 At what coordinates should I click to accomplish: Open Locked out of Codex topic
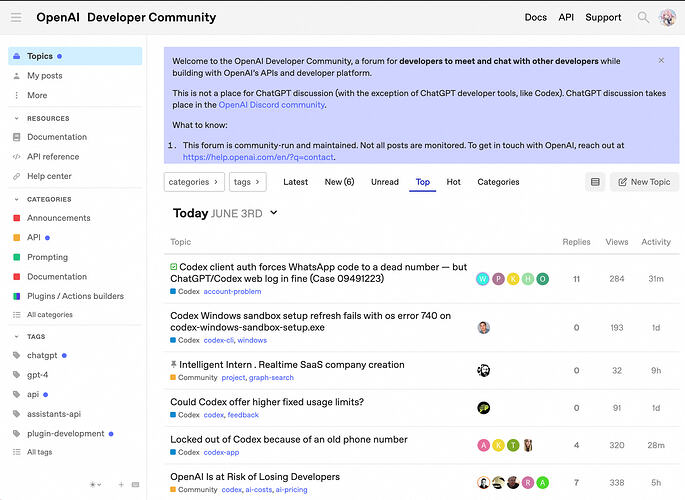pos(289,439)
